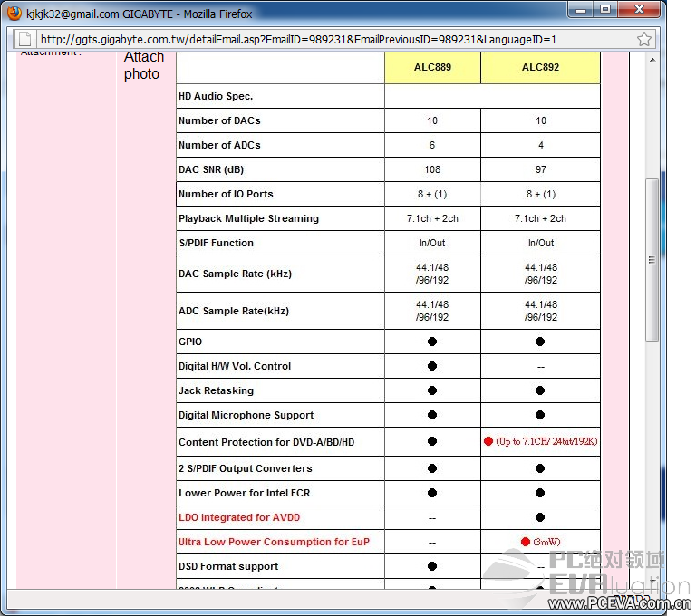Select 'Digital Microphone Support' label
The width and height of the screenshot is (696, 616).
[x=246, y=415]
